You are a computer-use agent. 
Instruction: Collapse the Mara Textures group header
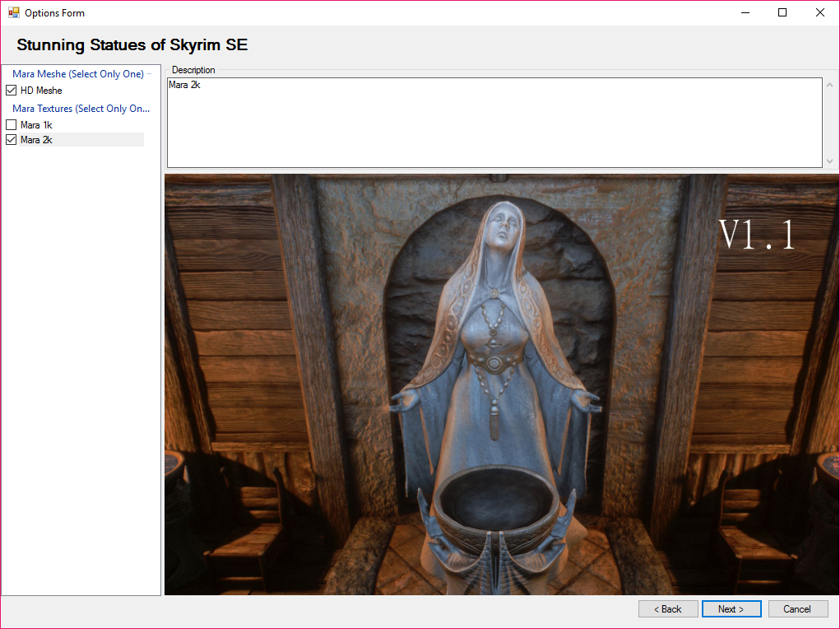(x=81, y=109)
